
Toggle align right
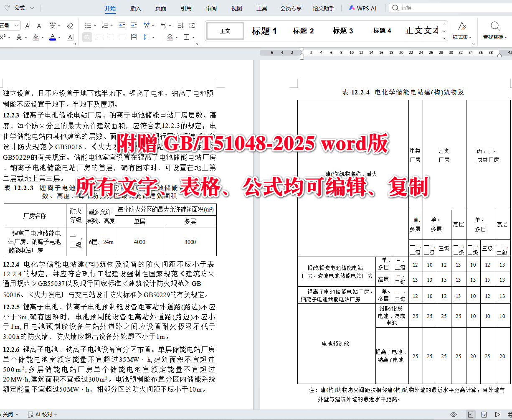click(110, 37)
